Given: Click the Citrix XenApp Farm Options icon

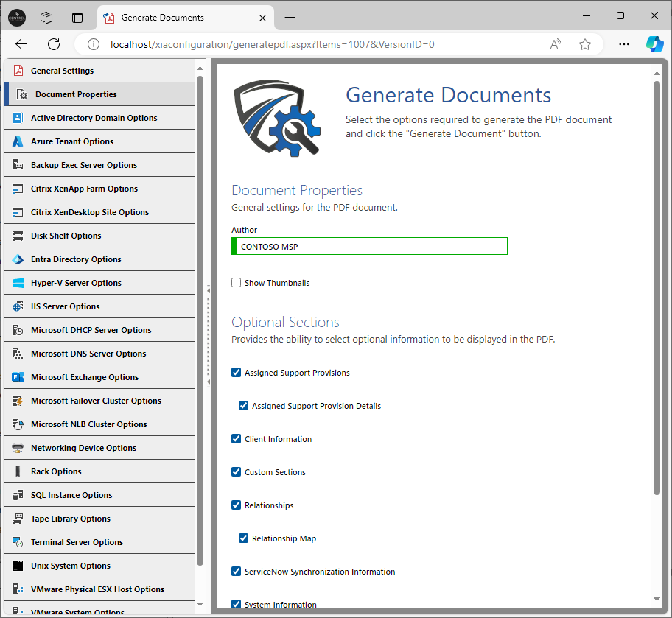Looking at the screenshot, I should point(18,189).
